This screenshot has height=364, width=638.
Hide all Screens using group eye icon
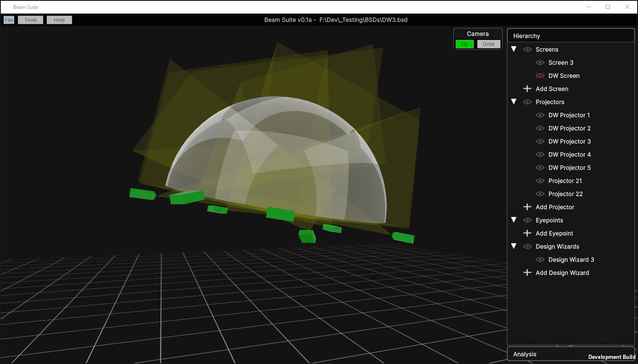527,49
